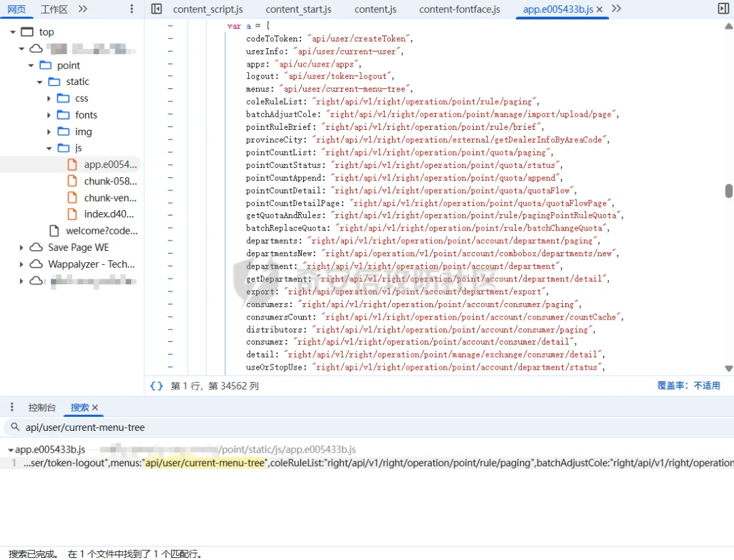Open the content-fontface.js tab
The image size is (734, 560).
click(459, 10)
